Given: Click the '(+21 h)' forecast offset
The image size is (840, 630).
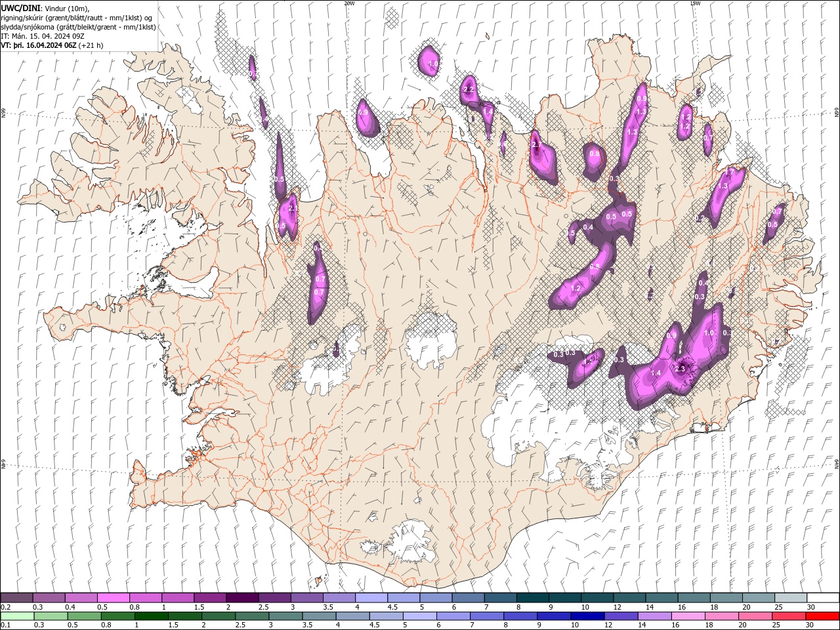Looking at the screenshot, I should pyautogui.click(x=91, y=45).
